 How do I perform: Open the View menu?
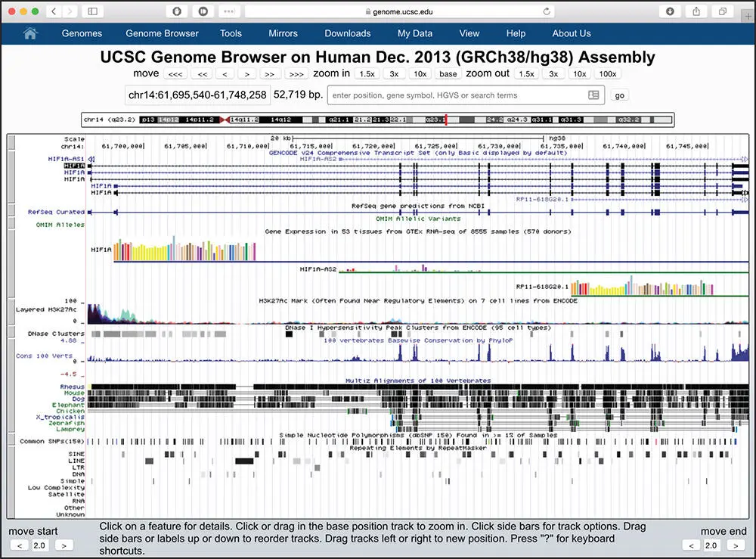click(469, 33)
